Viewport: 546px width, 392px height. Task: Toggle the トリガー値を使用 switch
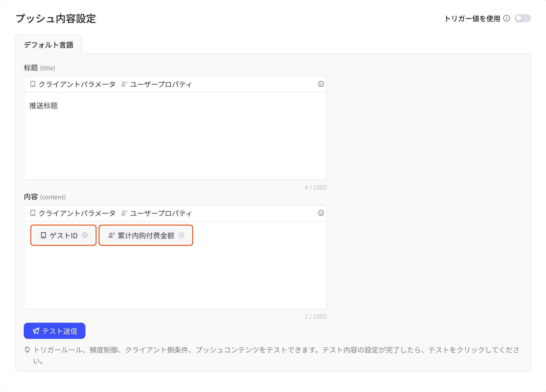(x=522, y=18)
